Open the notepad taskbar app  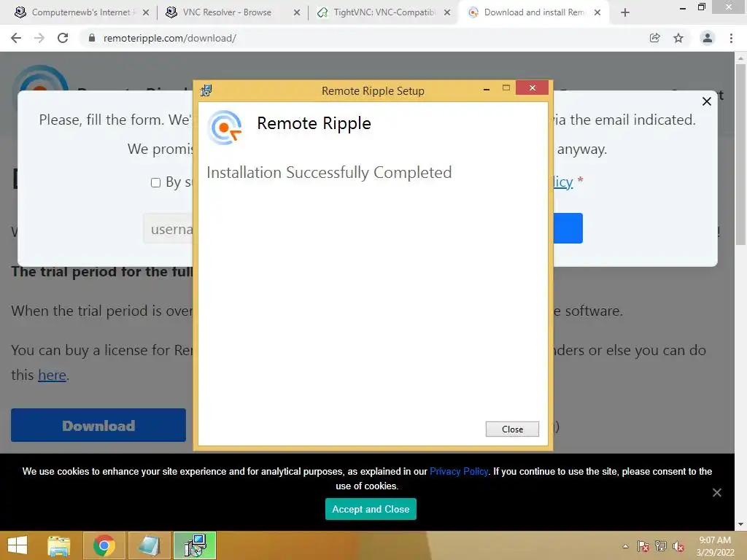pyautogui.click(x=149, y=545)
